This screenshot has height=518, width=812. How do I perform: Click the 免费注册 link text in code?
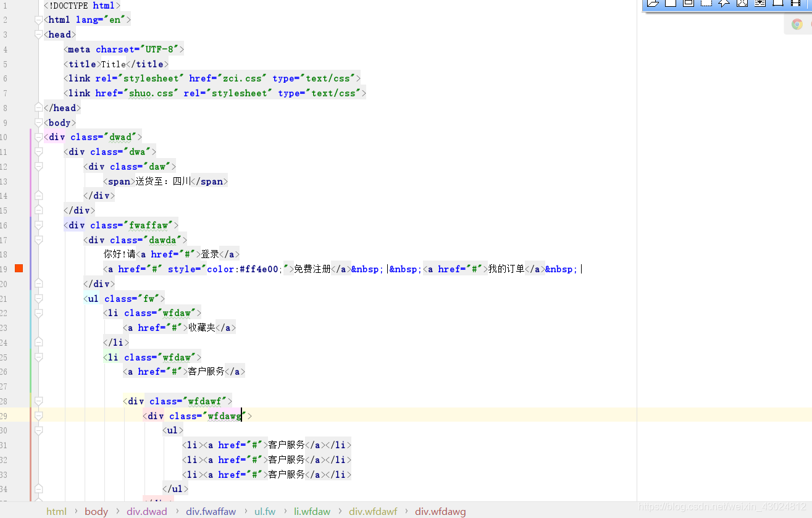[312, 269]
